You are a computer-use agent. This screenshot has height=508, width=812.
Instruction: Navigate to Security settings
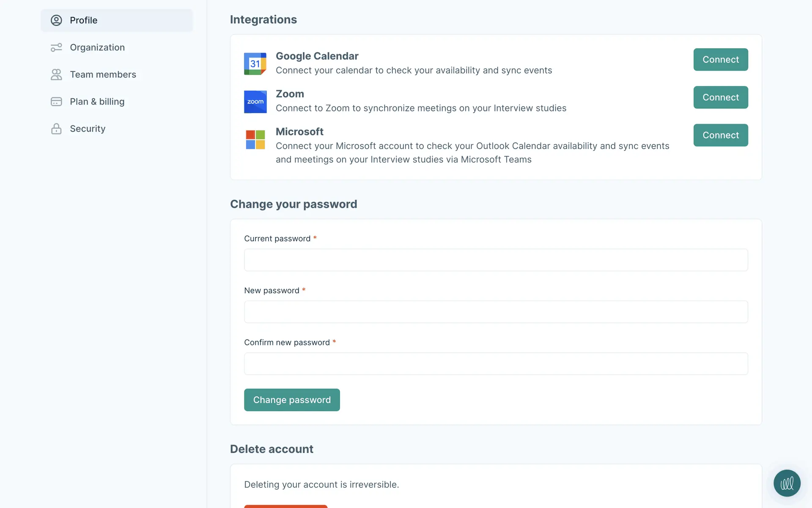click(x=88, y=129)
